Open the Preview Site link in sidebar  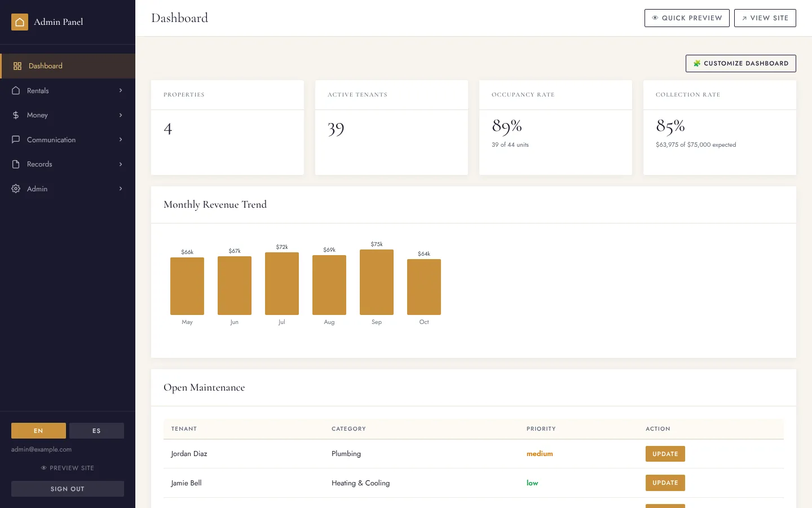(68, 468)
